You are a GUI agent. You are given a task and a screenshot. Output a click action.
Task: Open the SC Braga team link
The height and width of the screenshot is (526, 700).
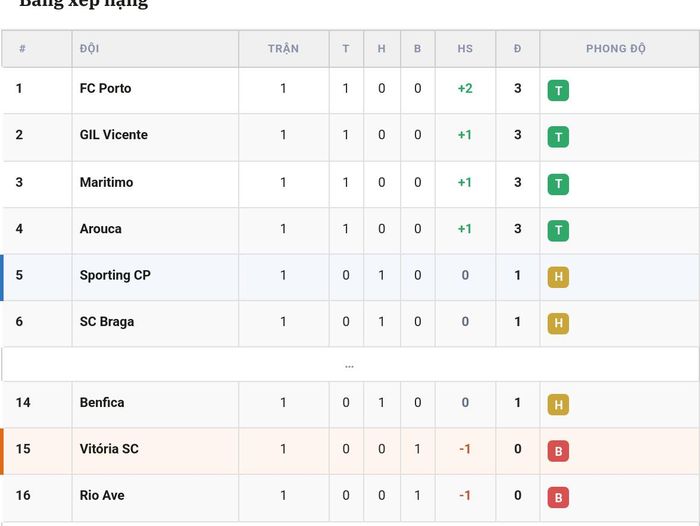[107, 322]
